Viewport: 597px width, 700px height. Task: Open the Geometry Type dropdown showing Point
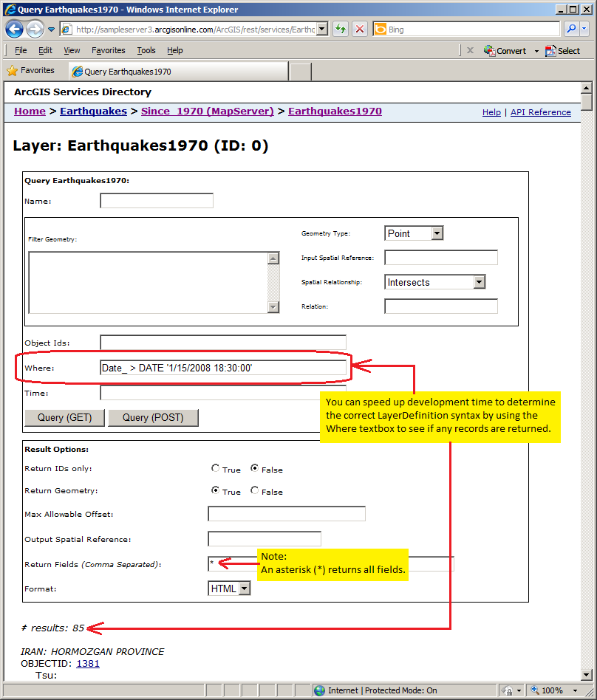pos(437,233)
